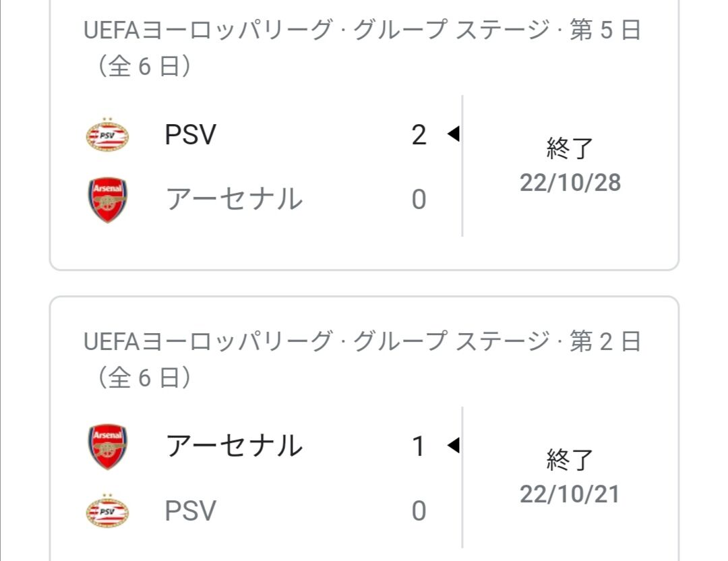Click the winner arrow beside Arsenal's score 1
The width and height of the screenshot is (728, 561).
click(x=453, y=445)
